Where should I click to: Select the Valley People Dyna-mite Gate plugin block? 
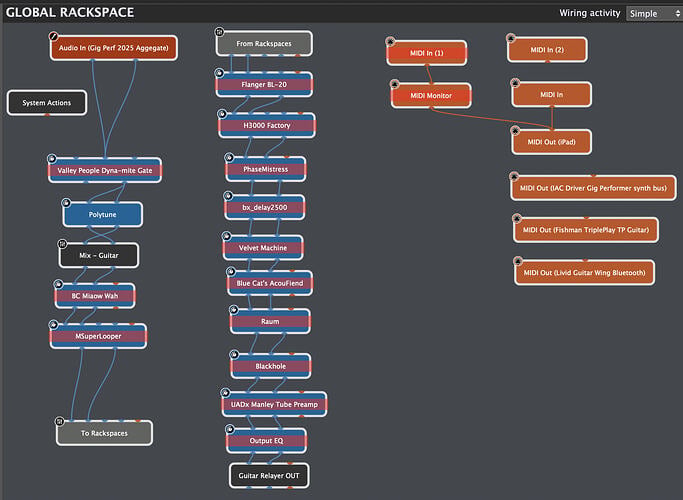pos(105,170)
